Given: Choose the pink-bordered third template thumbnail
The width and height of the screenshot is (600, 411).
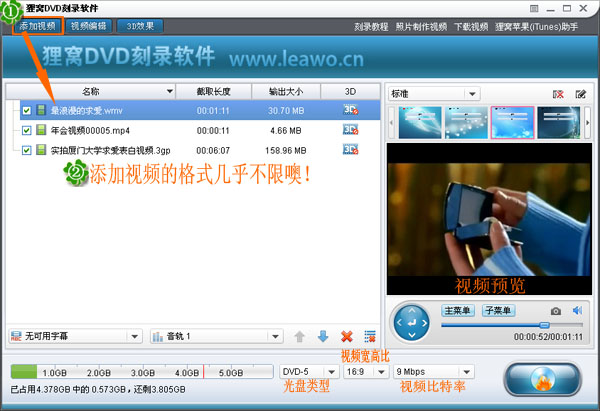Looking at the screenshot, I should click(512, 122).
